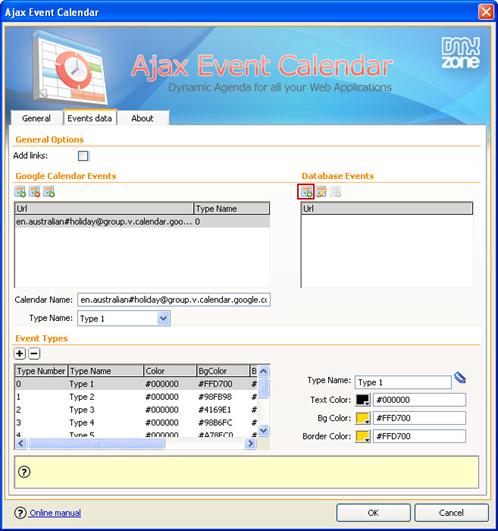Click the help icon in the yellow hint box
Image resolution: width=498 pixels, height=531 pixels.
[x=24, y=472]
